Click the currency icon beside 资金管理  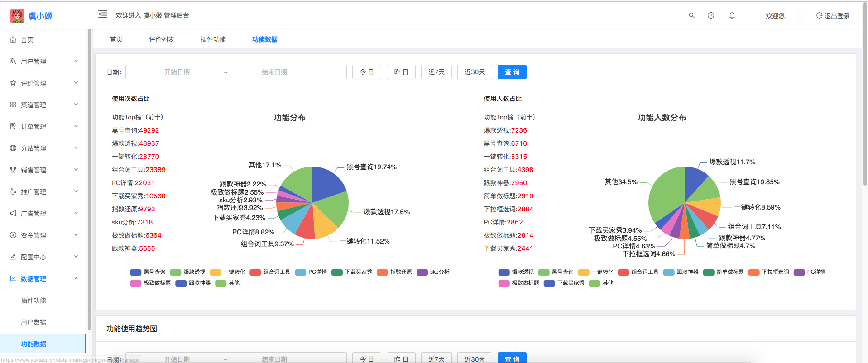pos(13,235)
